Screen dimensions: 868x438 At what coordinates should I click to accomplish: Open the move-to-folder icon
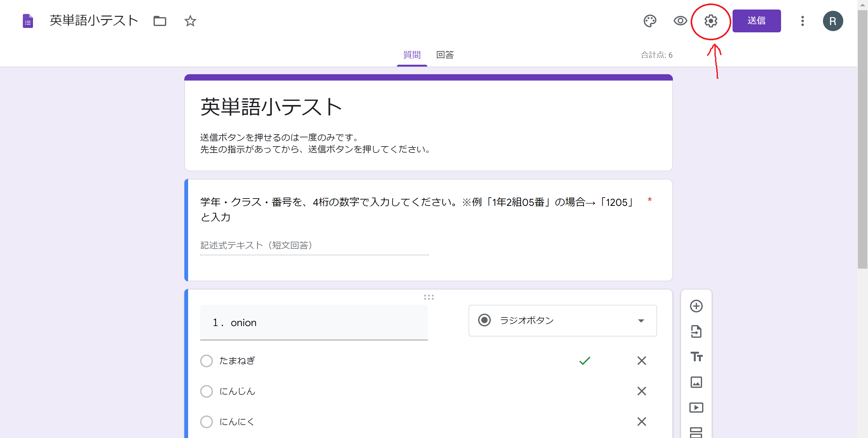pos(160,21)
